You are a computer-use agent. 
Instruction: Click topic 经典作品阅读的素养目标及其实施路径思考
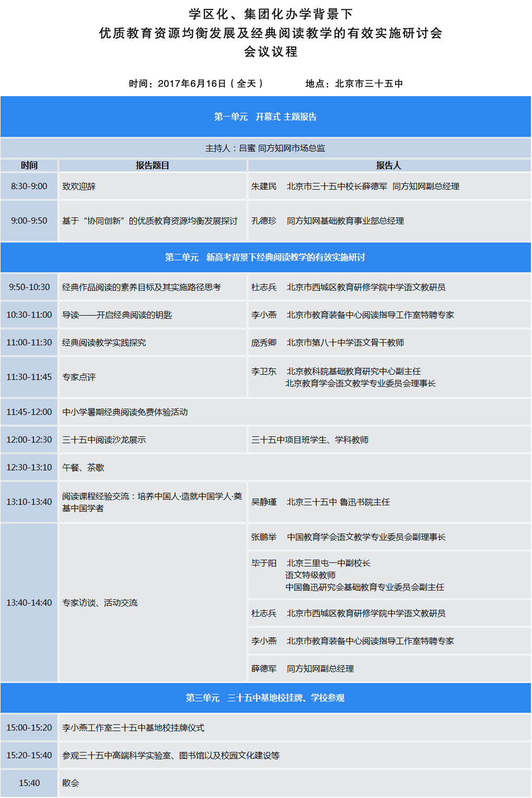pyautogui.click(x=142, y=287)
